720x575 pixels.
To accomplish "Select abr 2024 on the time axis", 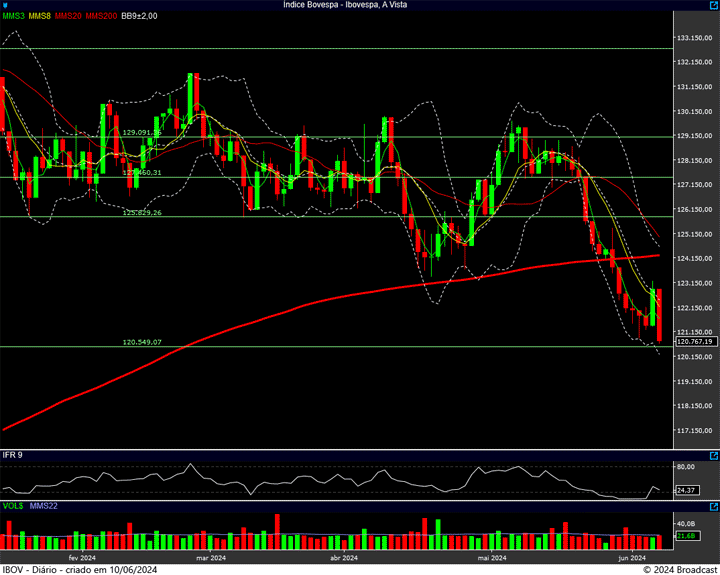I will pyautogui.click(x=343, y=557).
